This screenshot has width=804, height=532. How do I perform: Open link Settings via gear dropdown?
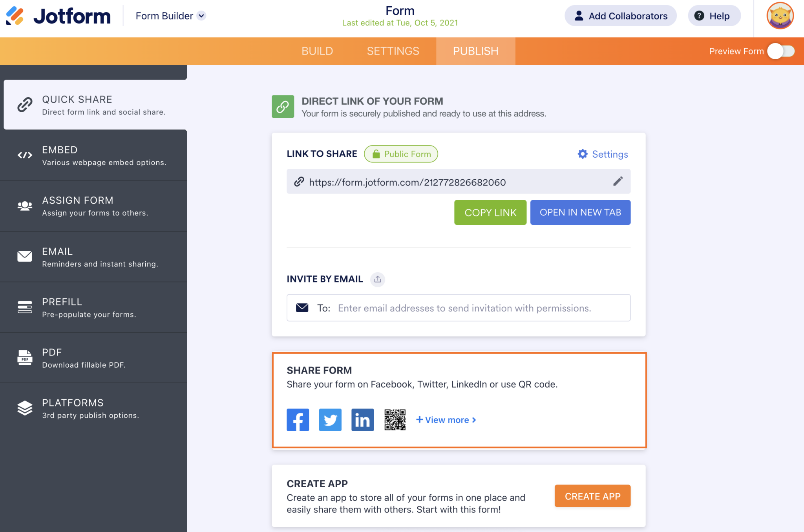603,154
